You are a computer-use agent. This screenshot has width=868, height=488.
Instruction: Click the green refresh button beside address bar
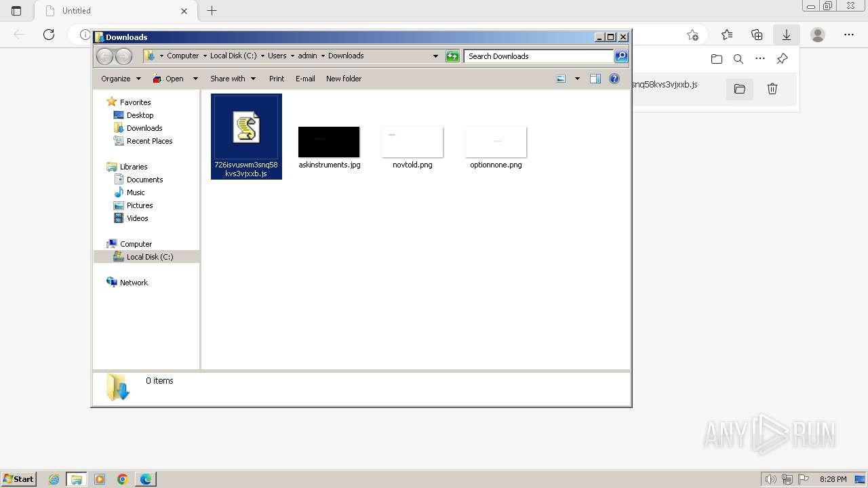coord(452,56)
